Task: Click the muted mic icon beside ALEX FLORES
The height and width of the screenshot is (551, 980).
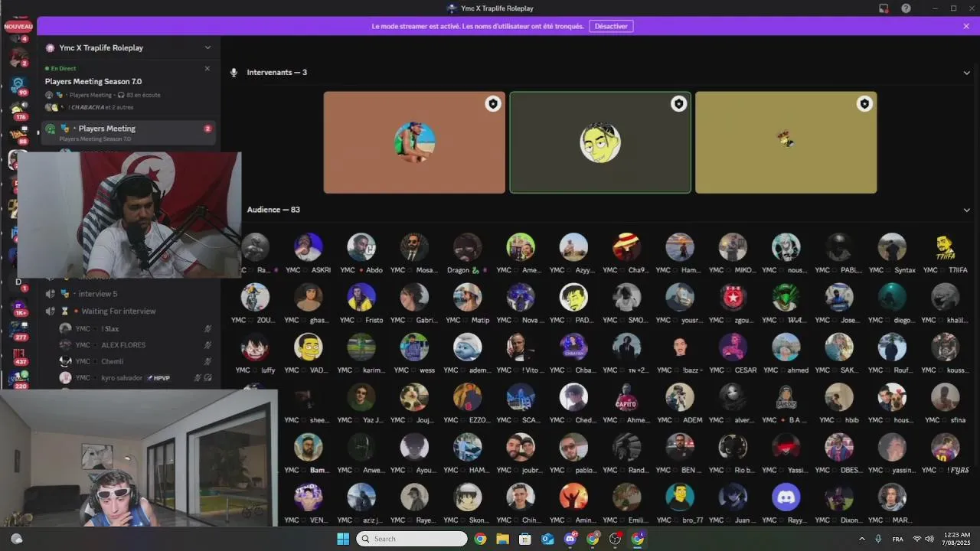Action: click(207, 345)
